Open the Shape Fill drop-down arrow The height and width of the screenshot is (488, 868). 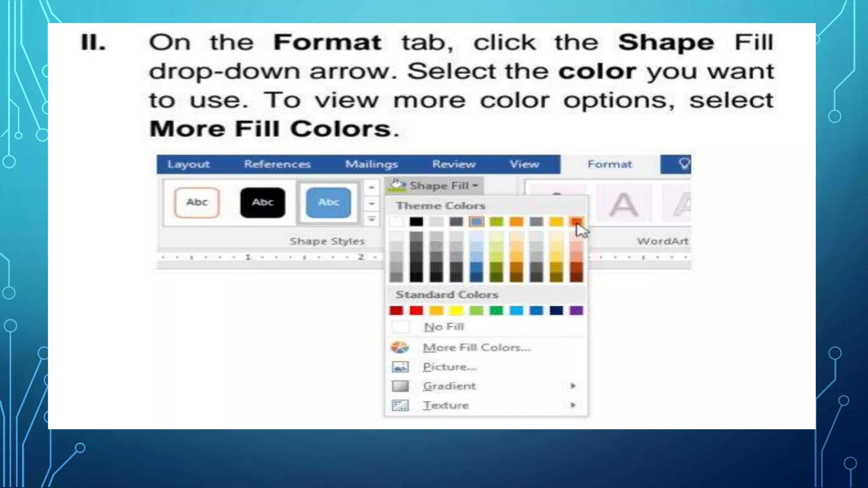point(476,186)
